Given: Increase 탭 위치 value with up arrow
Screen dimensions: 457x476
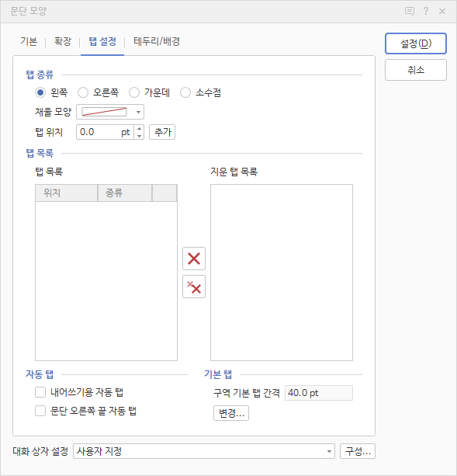Looking at the screenshot, I should [139, 129].
